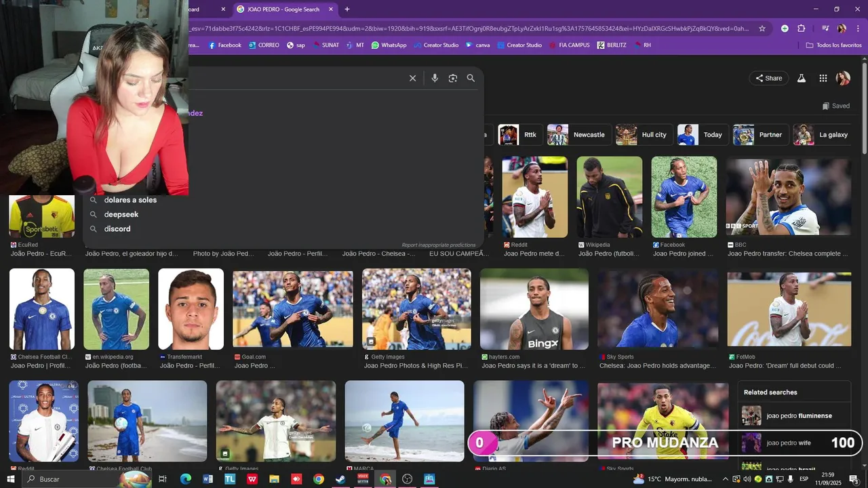The height and width of the screenshot is (488, 868).
Task: Open Search Labs flask icon
Action: click(801, 78)
